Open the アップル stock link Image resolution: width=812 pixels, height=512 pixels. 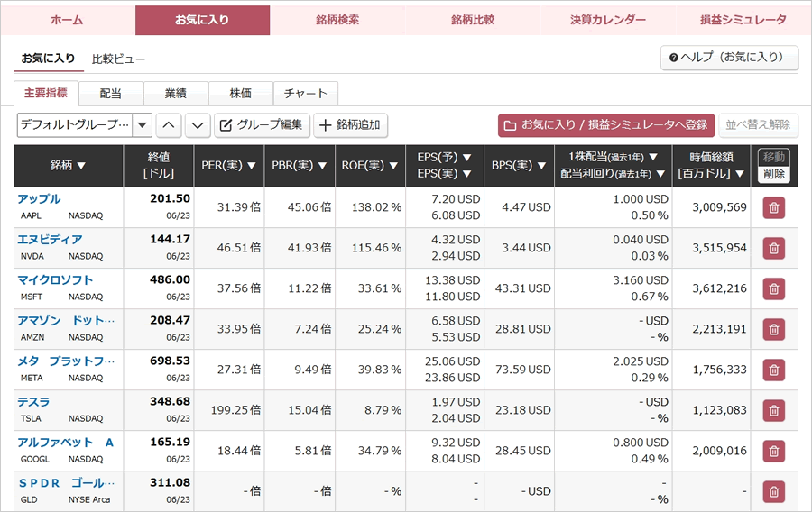point(40,199)
